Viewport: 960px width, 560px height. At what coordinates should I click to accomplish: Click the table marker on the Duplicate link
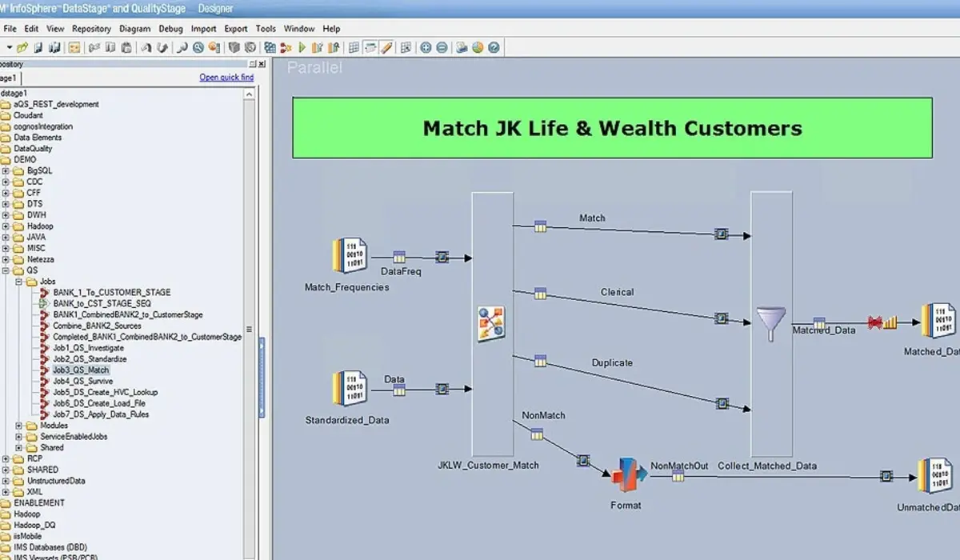540,361
